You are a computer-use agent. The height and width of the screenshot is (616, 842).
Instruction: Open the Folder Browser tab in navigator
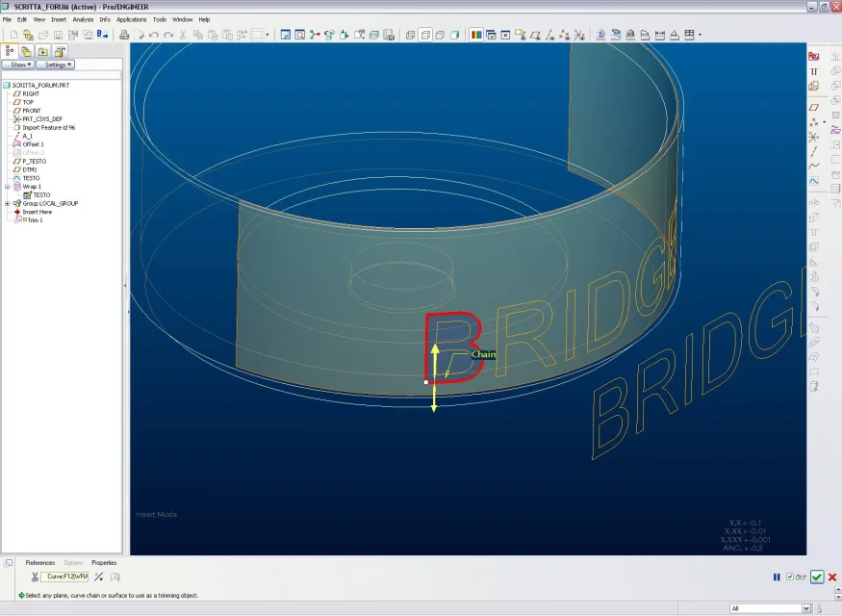(26, 51)
